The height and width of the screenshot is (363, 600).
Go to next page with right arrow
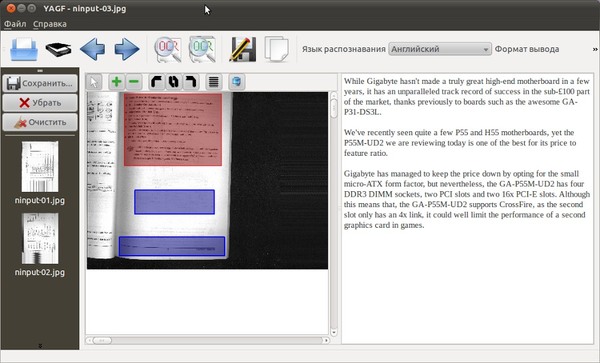[127, 49]
